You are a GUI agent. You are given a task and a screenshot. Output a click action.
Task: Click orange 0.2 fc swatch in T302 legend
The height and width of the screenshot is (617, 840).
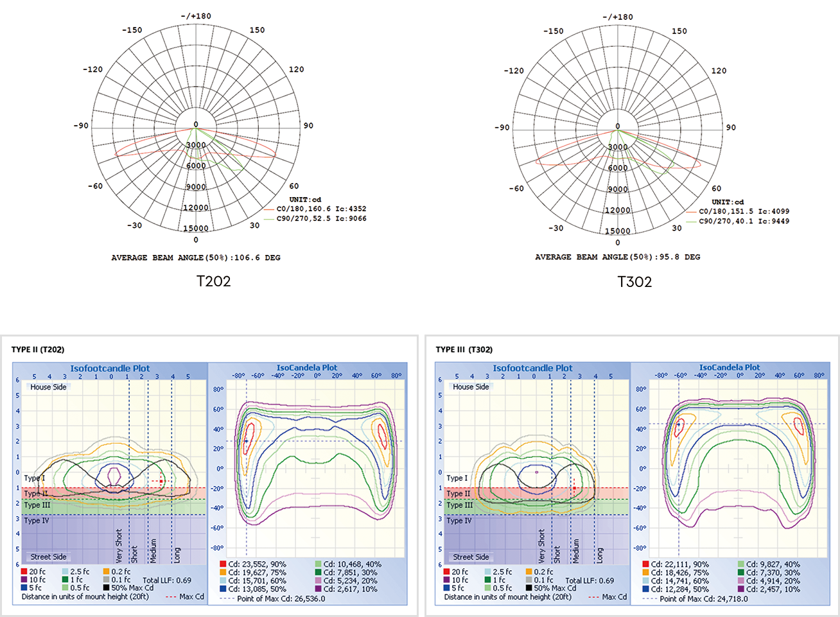coord(529,571)
